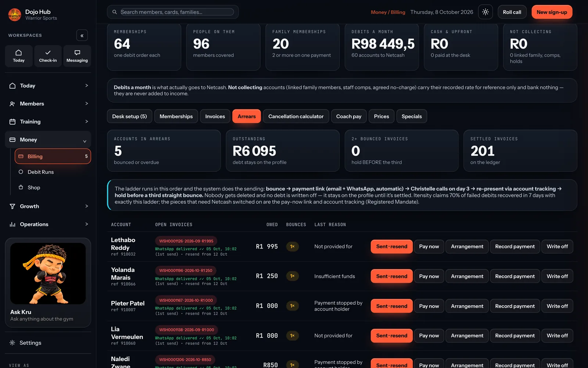Expand the Operations section chevron
The height and width of the screenshot is (368, 588).
pos(87,224)
